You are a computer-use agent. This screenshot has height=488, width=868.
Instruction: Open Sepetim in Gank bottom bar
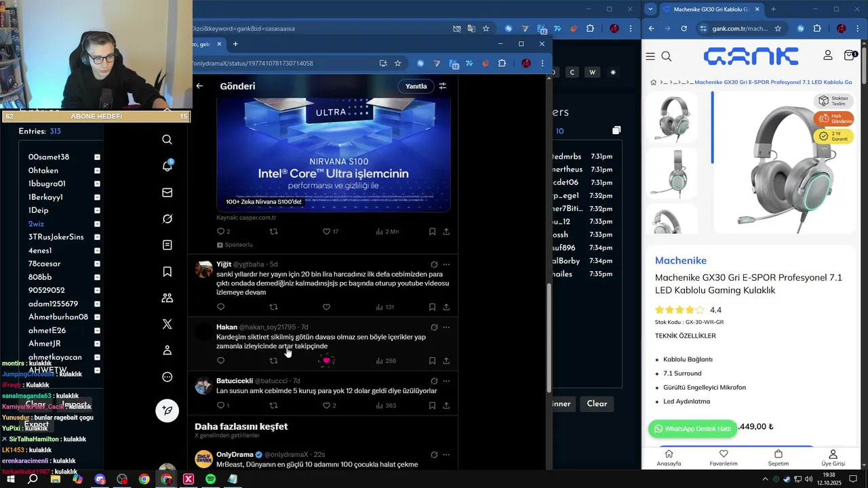click(x=778, y=459)
